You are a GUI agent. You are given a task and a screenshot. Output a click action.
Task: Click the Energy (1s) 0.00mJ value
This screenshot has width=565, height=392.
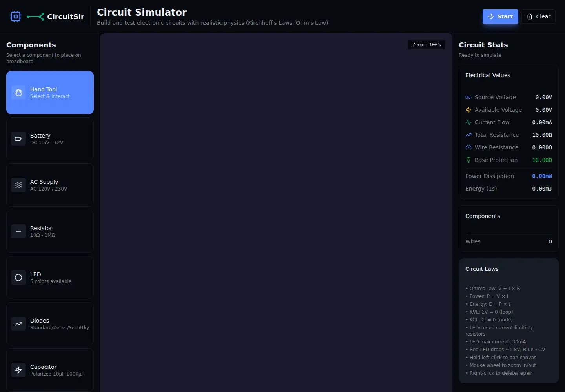click(542, 189)
